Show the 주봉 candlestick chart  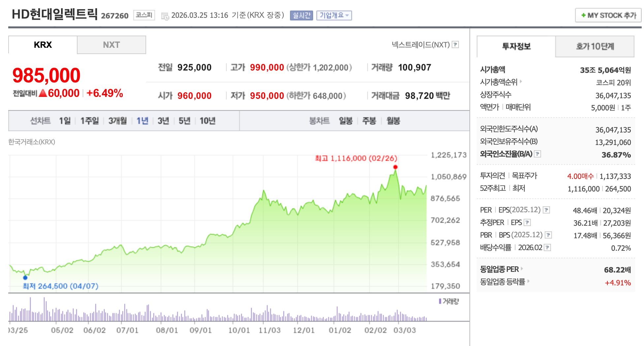[x=369, y=121]
